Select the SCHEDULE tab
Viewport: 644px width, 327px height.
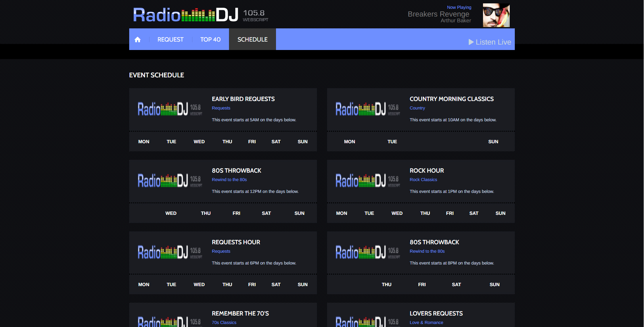pyautogui.click(x=252, y=40)
